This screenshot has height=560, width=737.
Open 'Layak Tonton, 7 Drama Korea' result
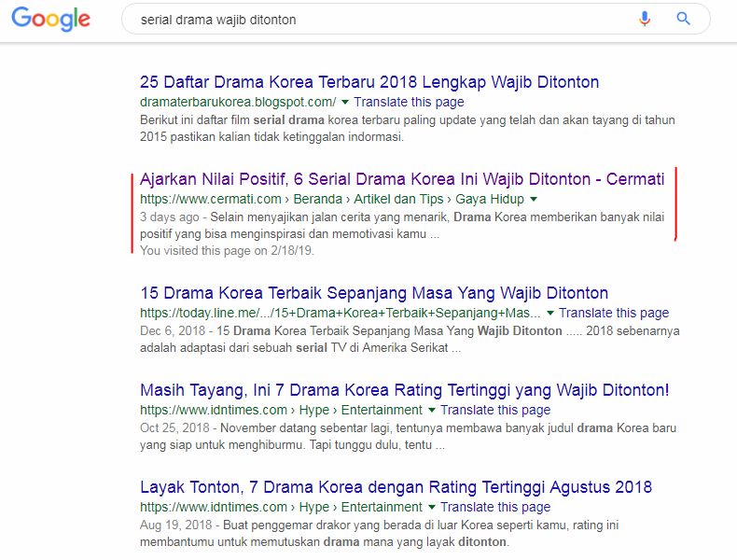(396, 487)
